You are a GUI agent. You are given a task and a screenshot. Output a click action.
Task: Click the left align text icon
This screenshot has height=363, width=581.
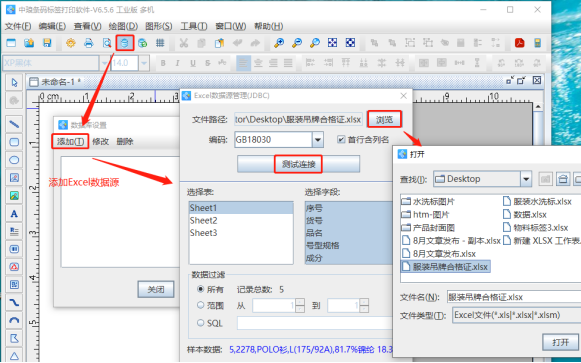pos(243,63)
